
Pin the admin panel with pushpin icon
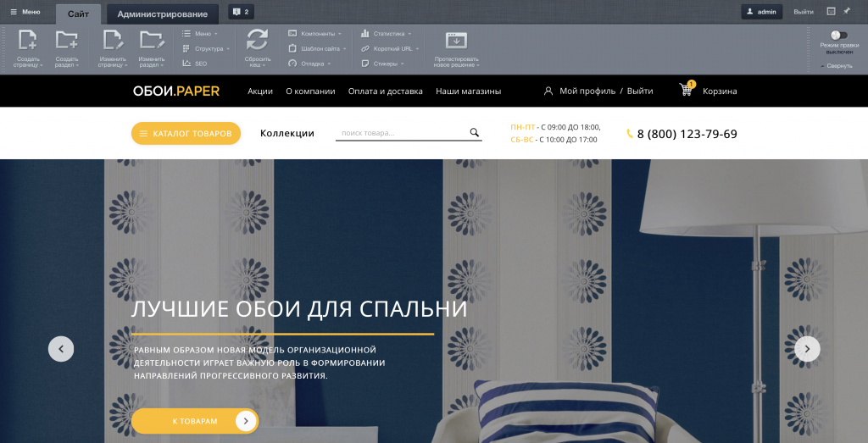click(847, 11)
